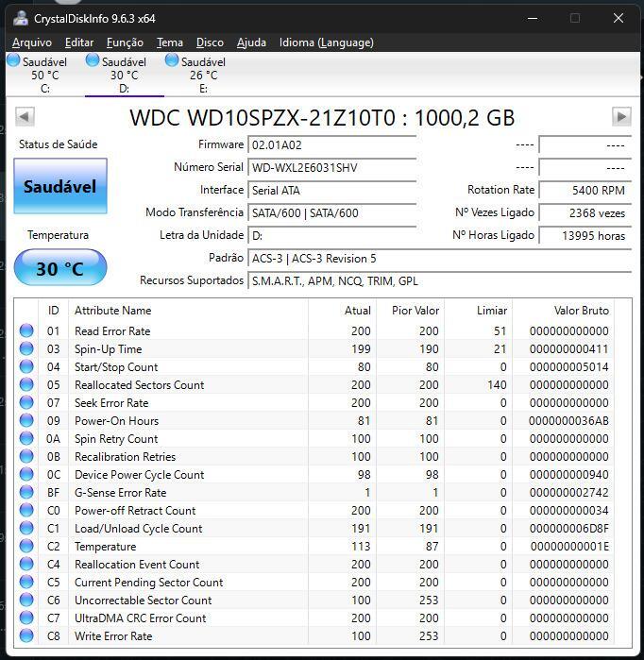Viewport: 644px width, 660px height.
Task: Click status orb for Power-off Retract Count
Action: [26, 511]
